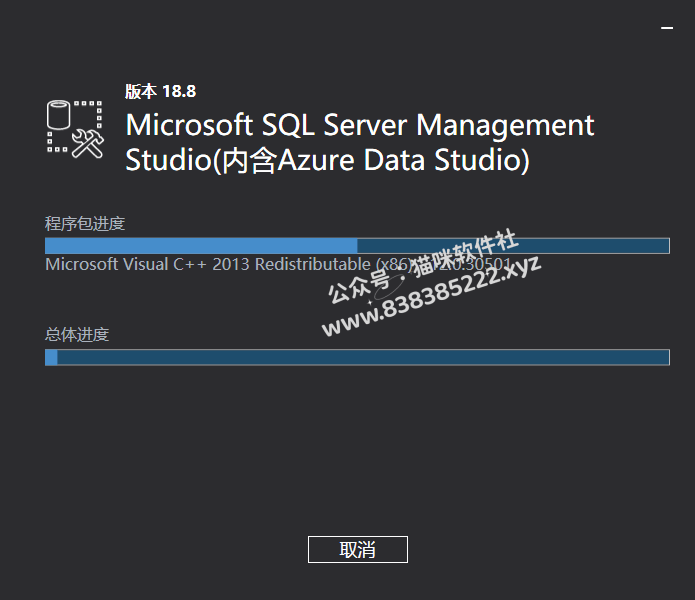Click the 程序包进度 package progress bar

pos(357,246)
